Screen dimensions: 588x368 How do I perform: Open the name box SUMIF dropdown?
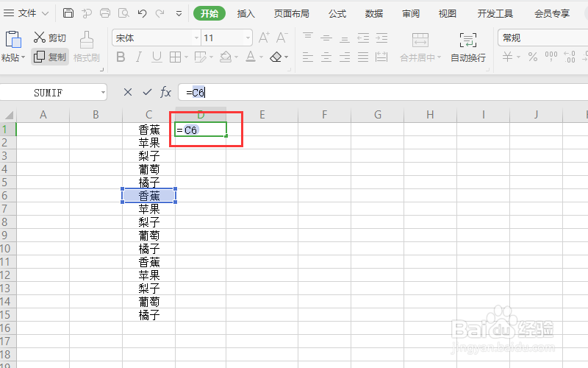click(x=103, y=93)
